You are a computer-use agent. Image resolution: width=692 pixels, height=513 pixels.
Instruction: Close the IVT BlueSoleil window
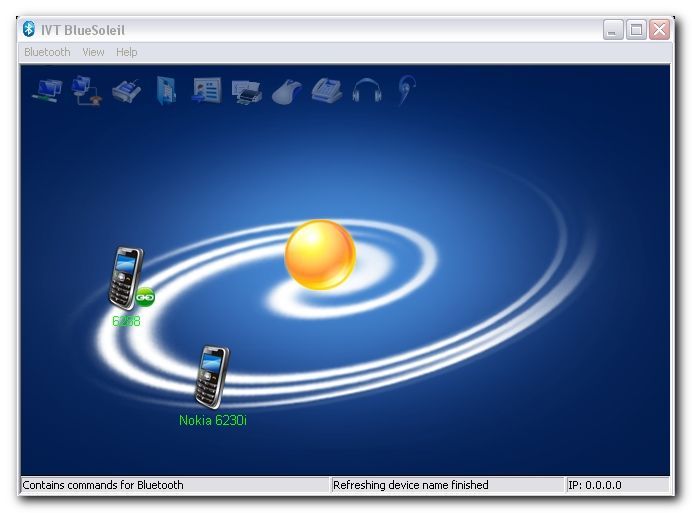pyautogui.click(x=659, y=30)
